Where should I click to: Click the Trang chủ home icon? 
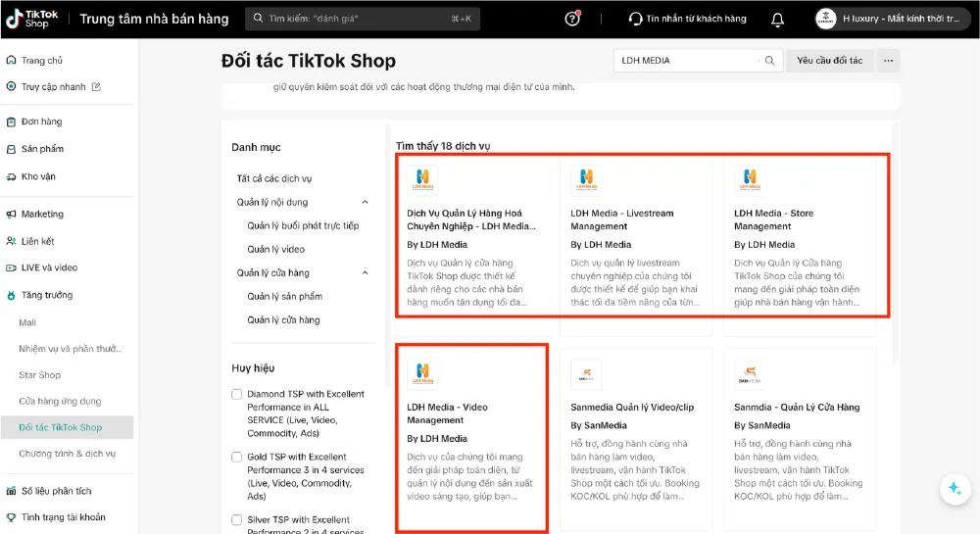(x=11, y=60)
